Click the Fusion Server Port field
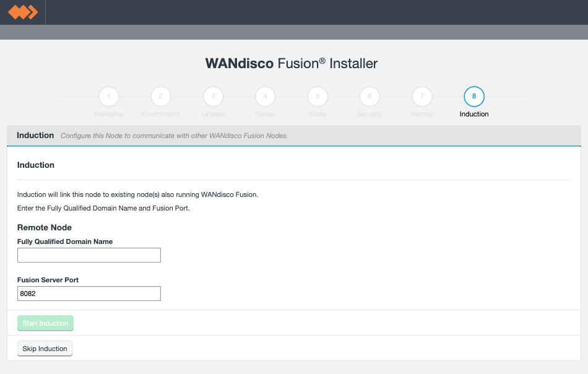Image resolution: width=588 pixels, height=374 pixels. tap(89, 294)
